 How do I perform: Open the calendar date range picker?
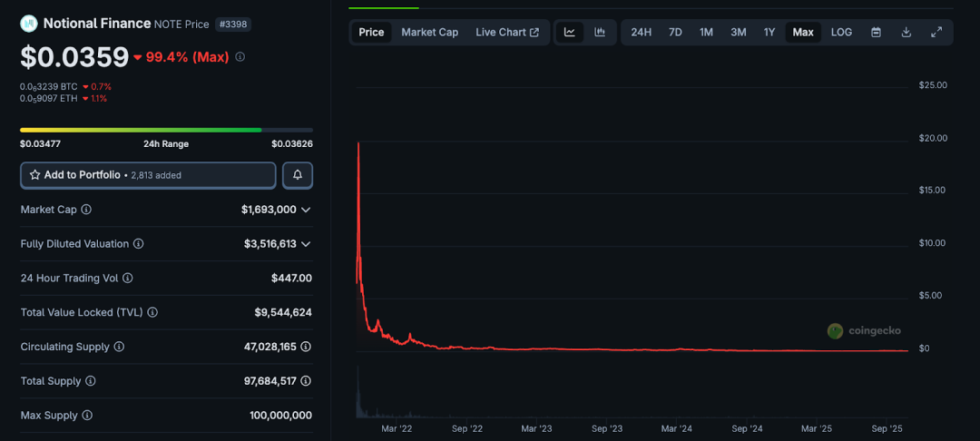pyautogui.click(x=876, y=33)
